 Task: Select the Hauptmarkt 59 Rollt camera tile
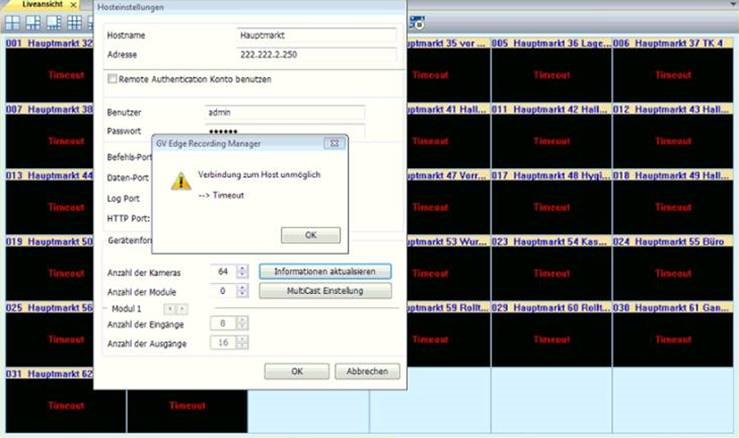(448, 335)
